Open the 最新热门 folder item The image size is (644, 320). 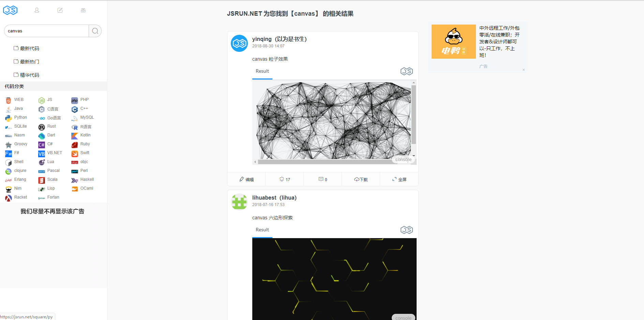(27, 62)
